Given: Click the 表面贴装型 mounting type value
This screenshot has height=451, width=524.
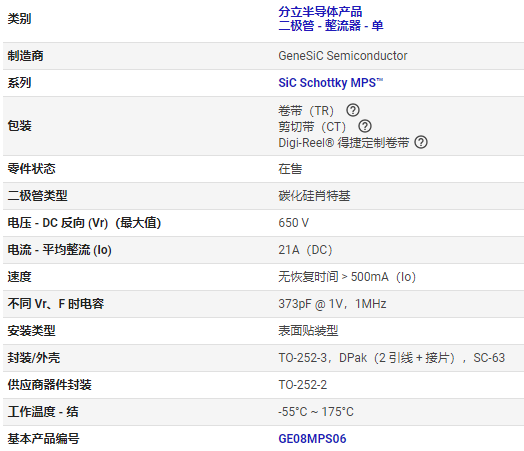Looking at the screenshot, I should pyautogui.click(x=308, y=331).
